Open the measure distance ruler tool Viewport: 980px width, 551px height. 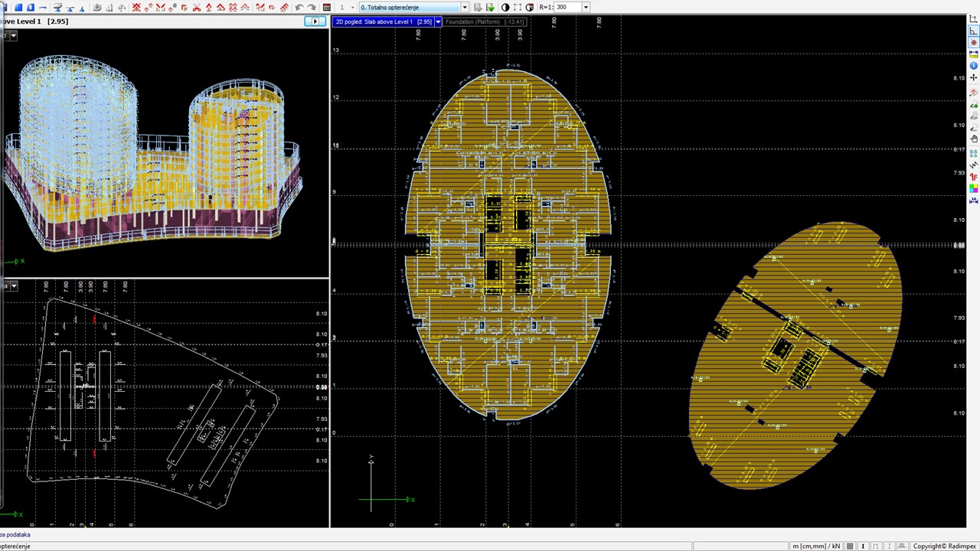pos(974,54)
